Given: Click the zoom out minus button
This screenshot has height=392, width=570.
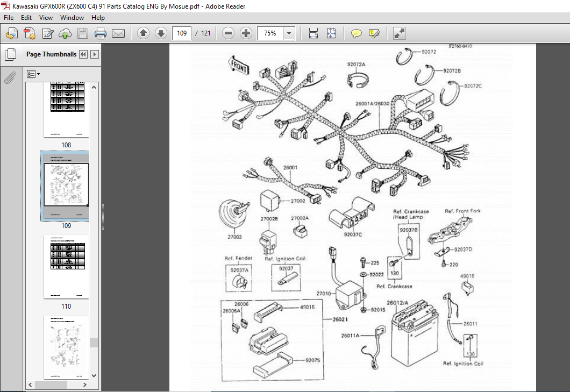Looking at the screenshot, I should coord(229,33).
